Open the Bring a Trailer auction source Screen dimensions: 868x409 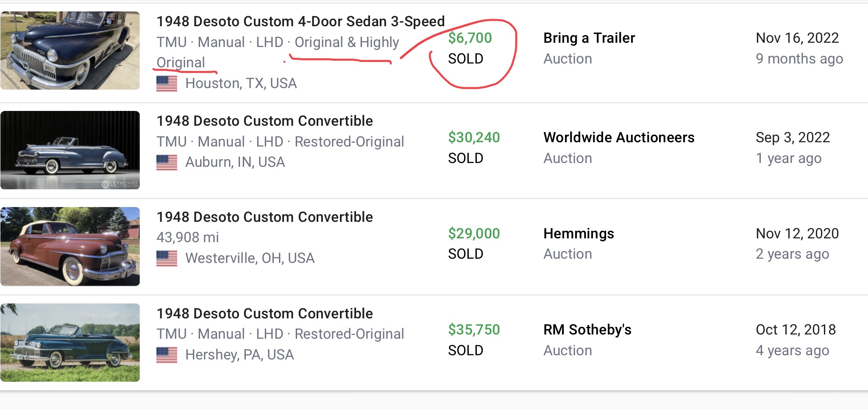(589, 38)
